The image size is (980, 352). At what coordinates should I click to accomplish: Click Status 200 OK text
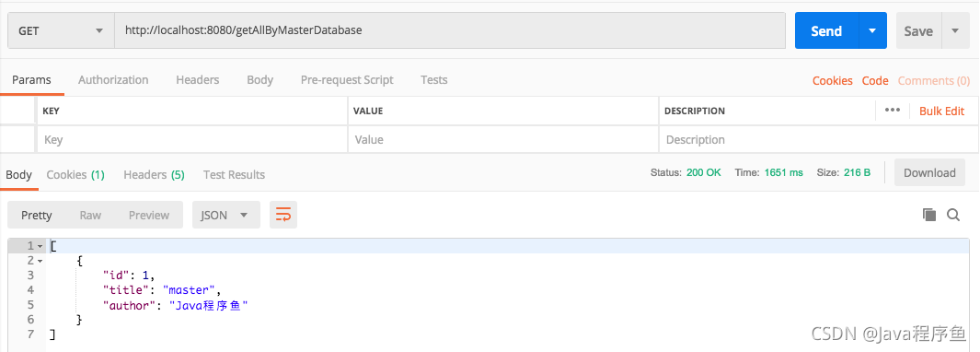[686, 172]
